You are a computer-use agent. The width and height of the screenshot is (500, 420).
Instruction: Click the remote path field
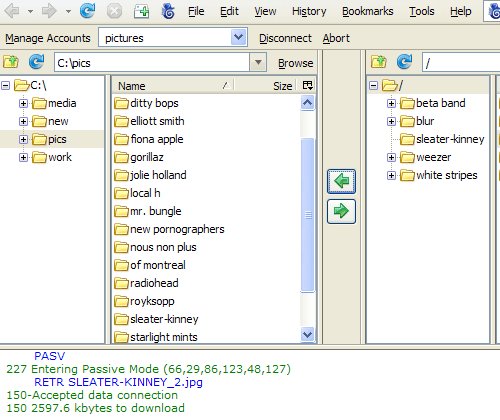pyautogui.click(x=461, y=63)
